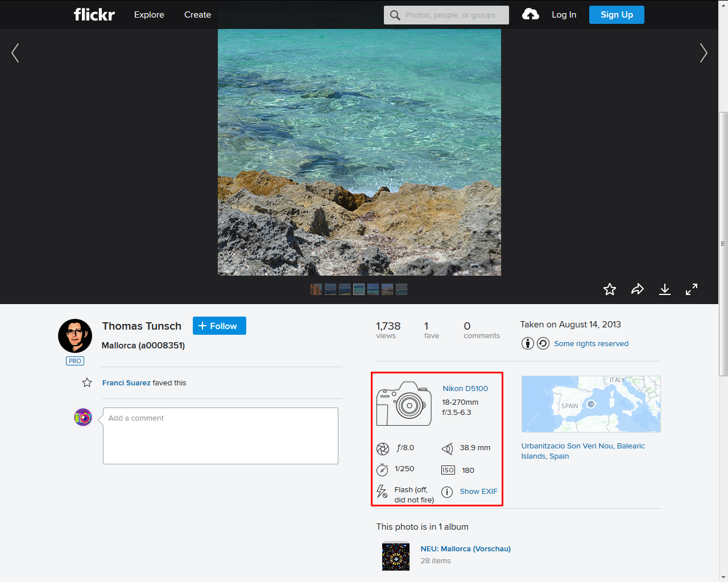Share the photo using the arrow icon
Image resolution: width=728 pixels, height=582 pixels.
pyautogui.click(x=638, y=289)
